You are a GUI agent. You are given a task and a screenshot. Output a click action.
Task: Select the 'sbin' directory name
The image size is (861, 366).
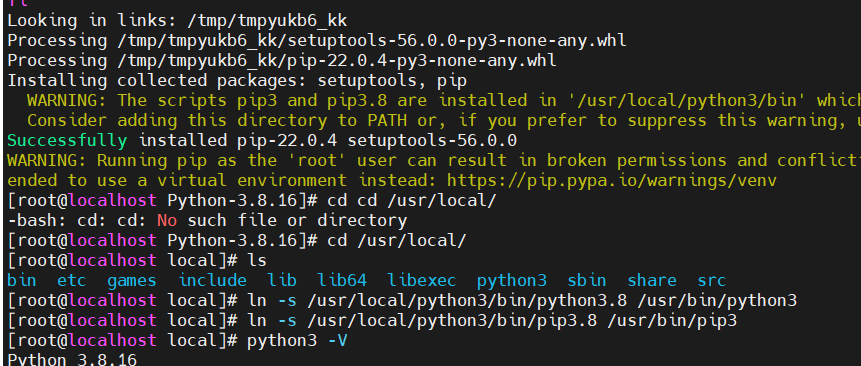[x=586, y=280]
